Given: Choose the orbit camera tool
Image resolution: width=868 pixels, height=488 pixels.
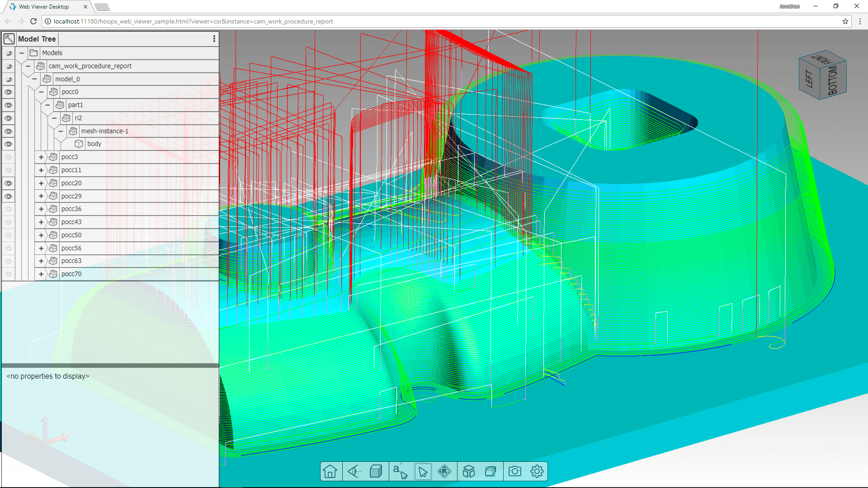Looking at the screenshot, I should pyautogui.click(x=444, y=471).
